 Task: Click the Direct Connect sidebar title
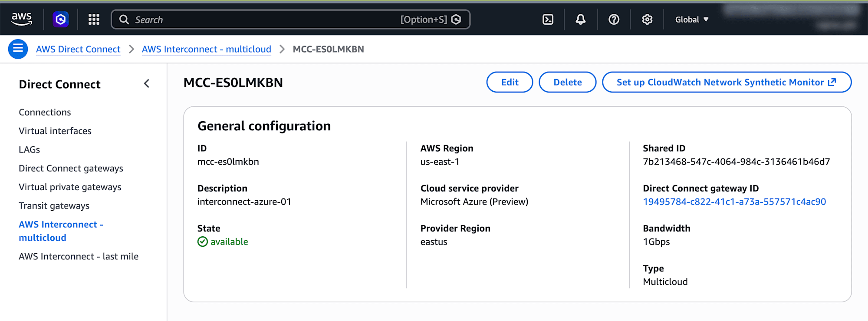click(x=59, y=84)
